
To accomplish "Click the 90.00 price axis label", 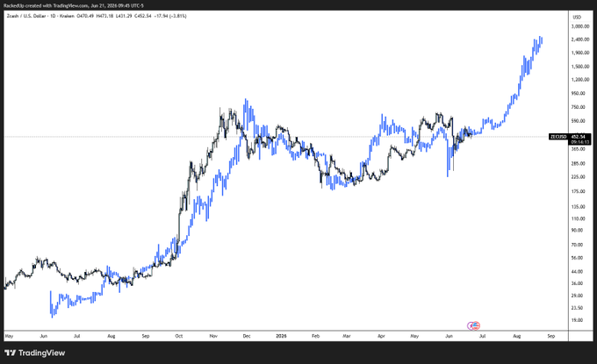I will [x=577, y=231].
